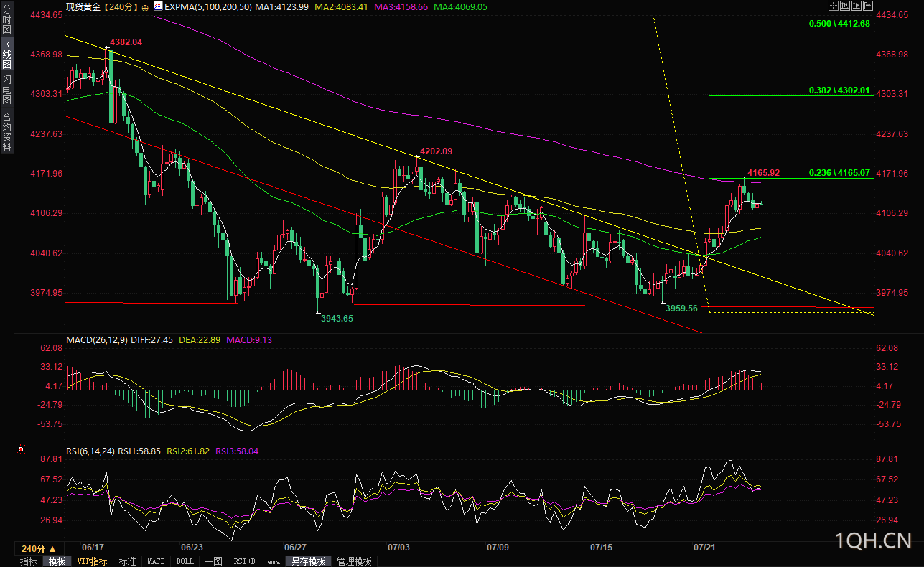
Task: Click 管理模板 button
Action: 354,561
